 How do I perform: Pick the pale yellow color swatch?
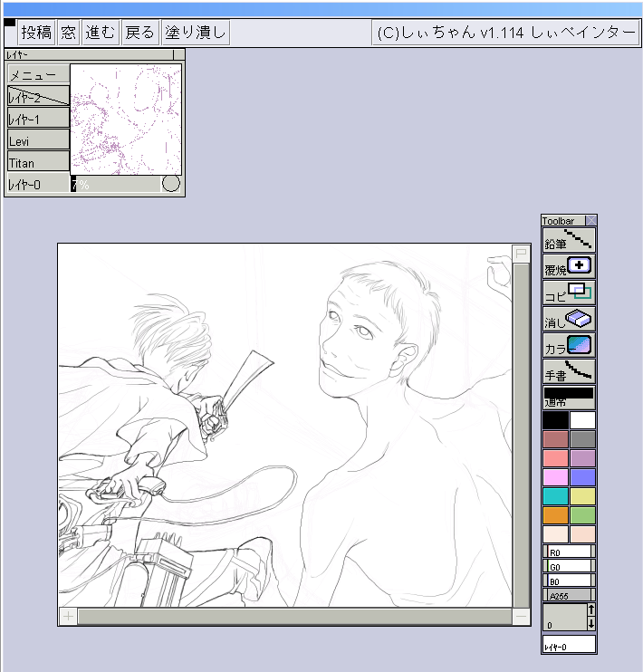(582, 496)
